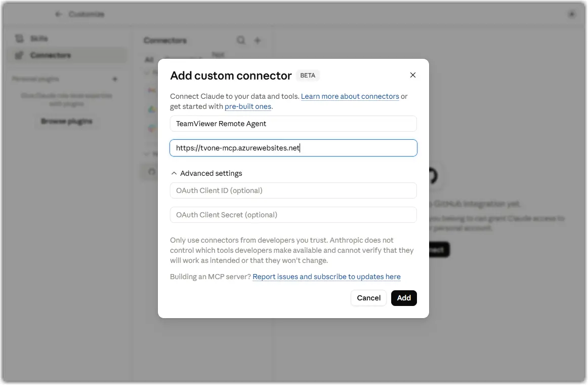588x385 pixels.
Task: Close the Add custom connector dialog
Action: [x=412, y=75]
